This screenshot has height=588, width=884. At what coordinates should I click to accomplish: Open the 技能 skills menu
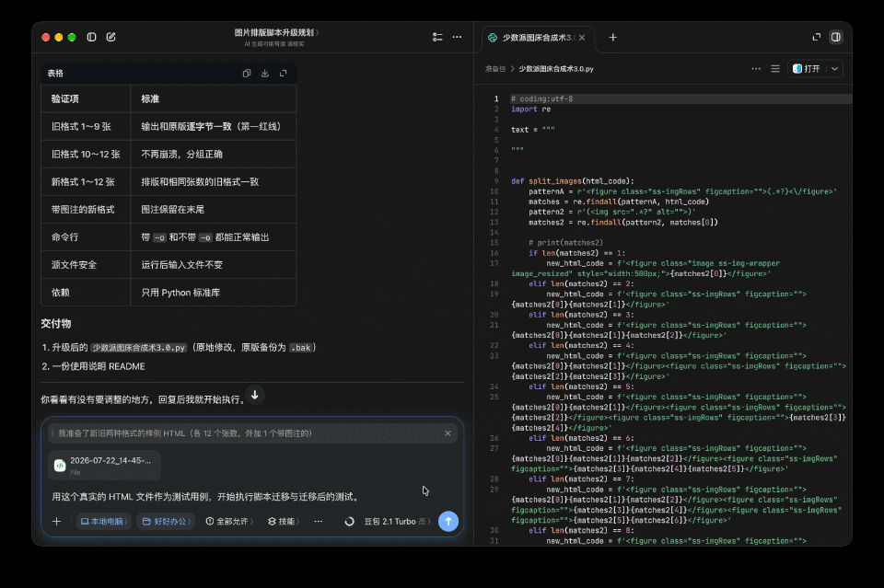(284, 522)
